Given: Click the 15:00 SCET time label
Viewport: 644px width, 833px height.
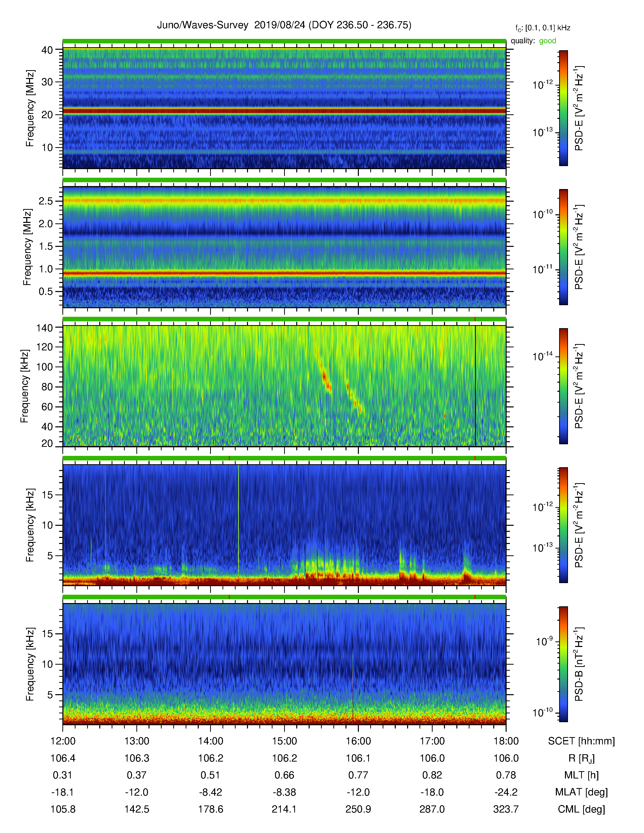Looking at the screenshot, I should pyautogui.click(x=284, y=741).
